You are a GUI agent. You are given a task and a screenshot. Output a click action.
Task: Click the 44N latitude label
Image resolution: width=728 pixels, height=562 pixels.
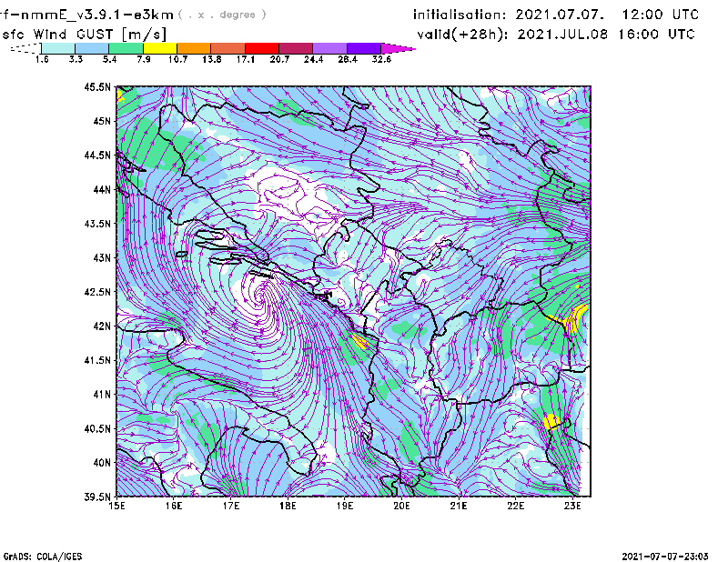(x=102, y=189)
